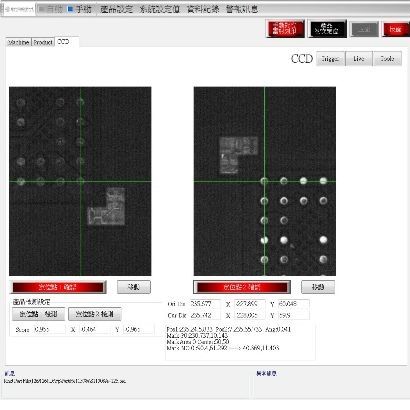Open the 系統設定值 menu
The height and width of the screenshot is (410, 410).
tap(160, 9)
